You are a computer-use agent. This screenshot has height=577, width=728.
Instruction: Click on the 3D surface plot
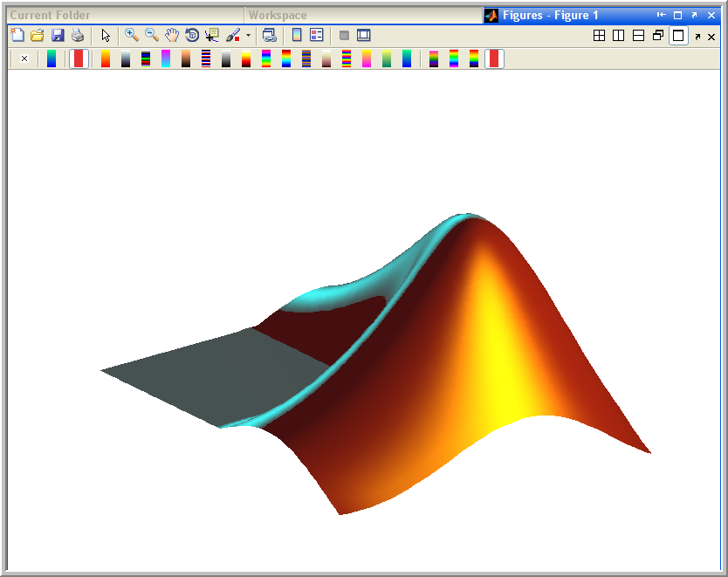coord(480,367)
